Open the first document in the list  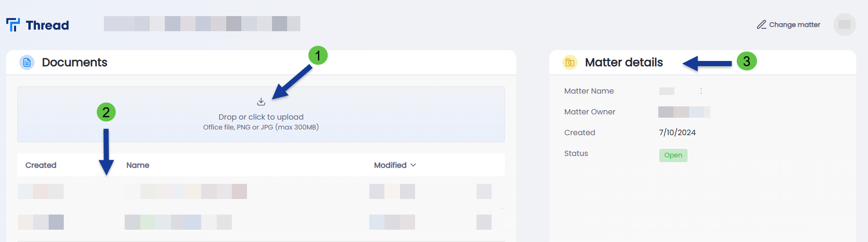tap(186, 191)
